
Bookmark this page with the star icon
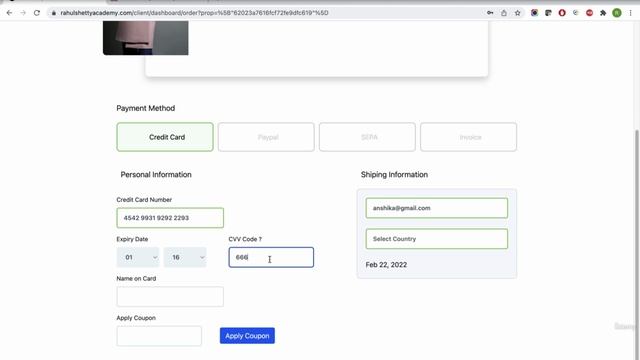coord(518,13)
